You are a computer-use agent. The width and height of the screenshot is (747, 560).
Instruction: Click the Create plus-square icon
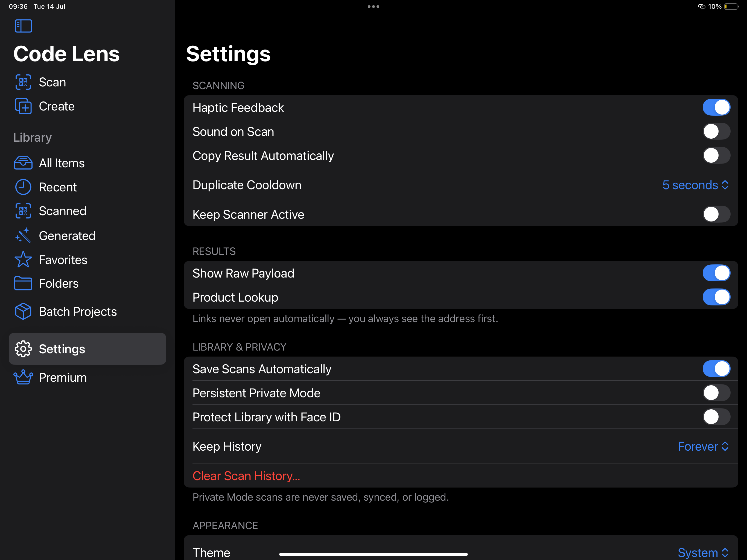coord(23,106)
